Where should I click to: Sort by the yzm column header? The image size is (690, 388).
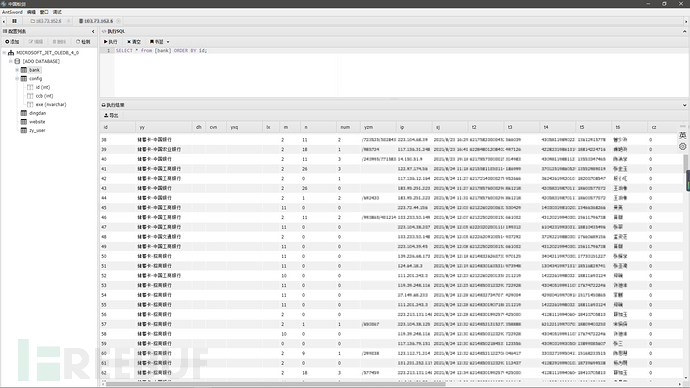pos(378,127)
